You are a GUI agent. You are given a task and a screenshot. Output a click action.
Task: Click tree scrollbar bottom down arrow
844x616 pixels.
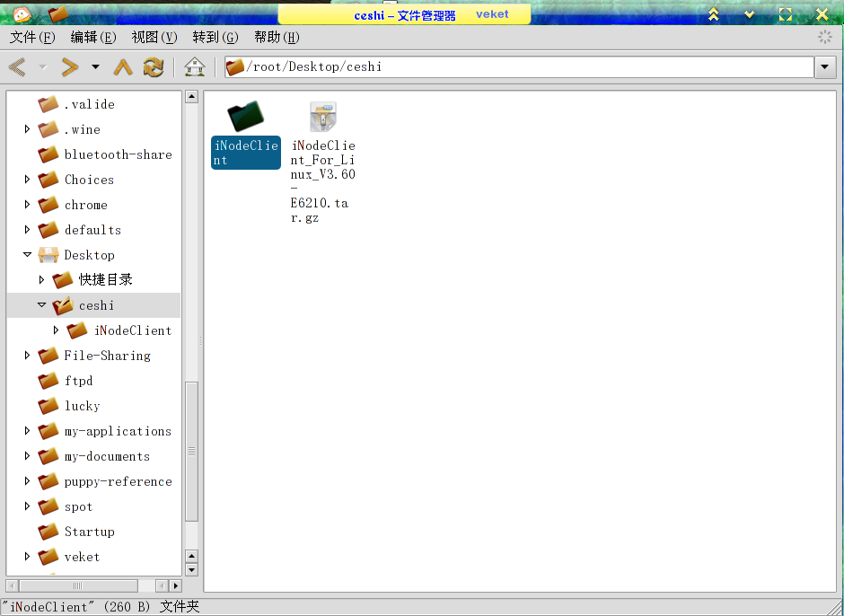pos(191,569)
